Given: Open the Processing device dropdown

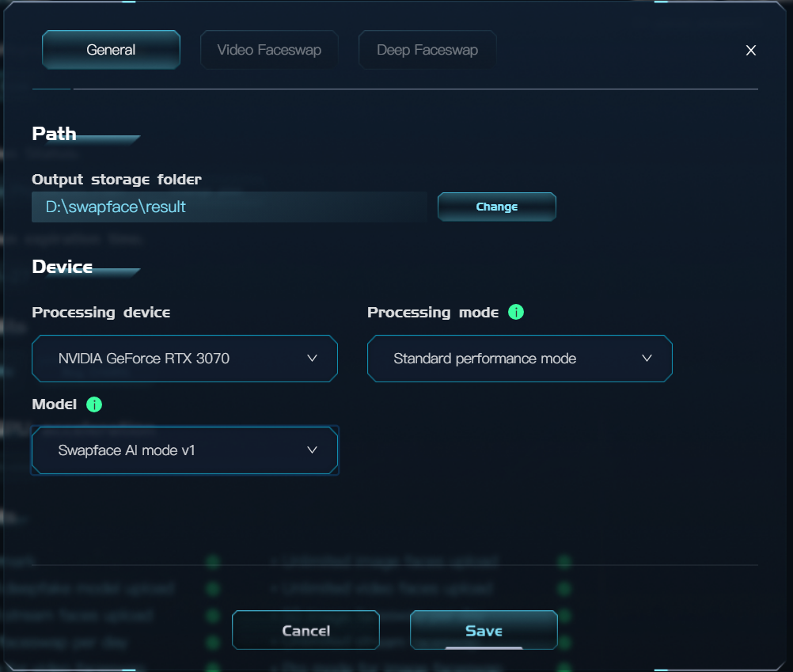Looking at the screenshot, I should click(x=184, y=359).
